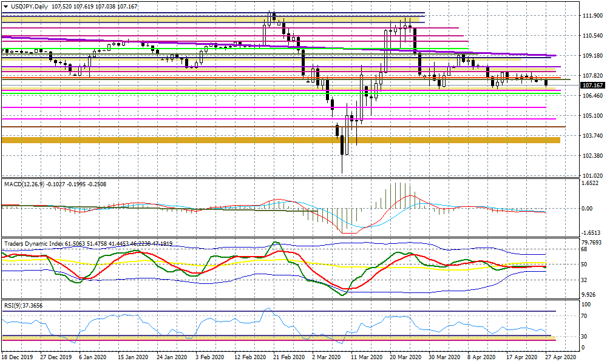Viewport: 607px width, 364px height.
Task: Click the 30 level on the RSI scale
Action: coord(585,337)
